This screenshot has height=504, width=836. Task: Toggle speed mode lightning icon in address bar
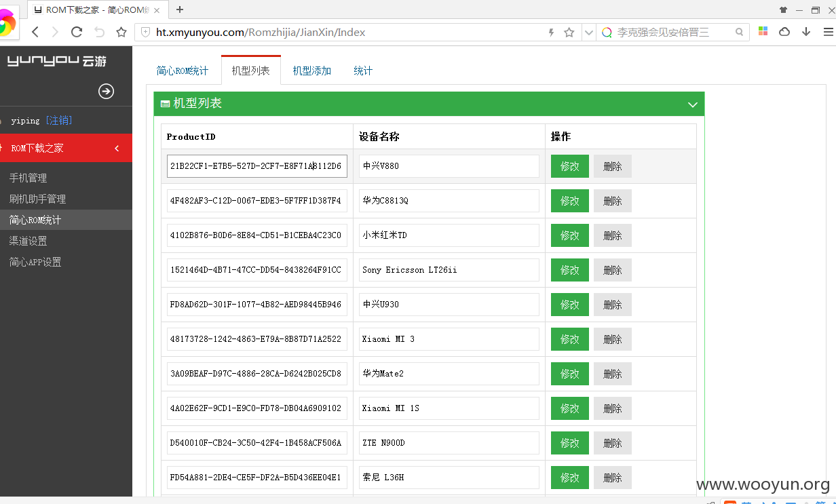pyautogui.click(x=551, y=32)
